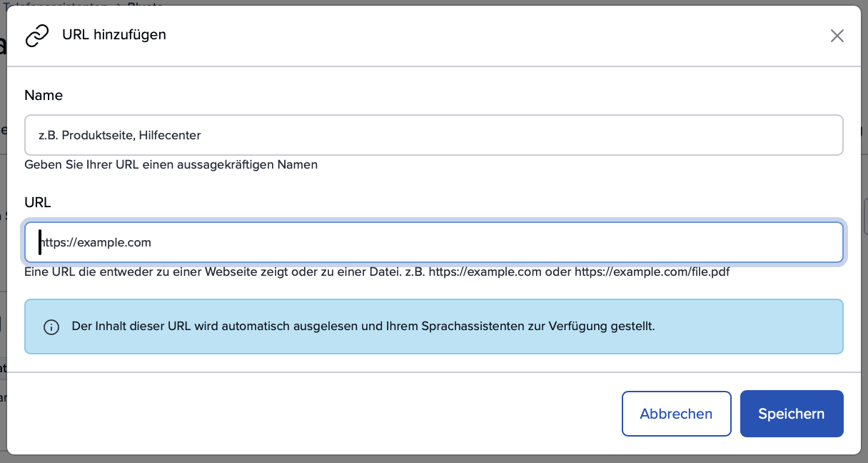The width and height of the screenshot is (868, 463).
Task: Click the chain link icon in dialog header
Action: pyautogui.click(x=37, y=35)
